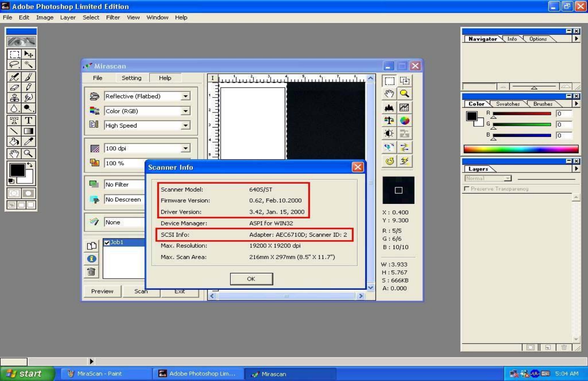Select the Paint Bucket tool
The width and height of the screenshot is (588, 381).
pos(14,141)
